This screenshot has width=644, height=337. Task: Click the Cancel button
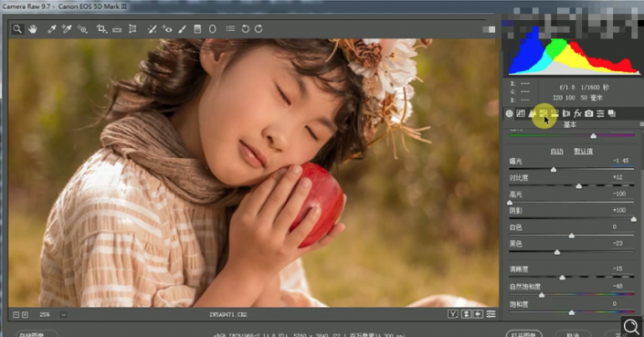573,334
